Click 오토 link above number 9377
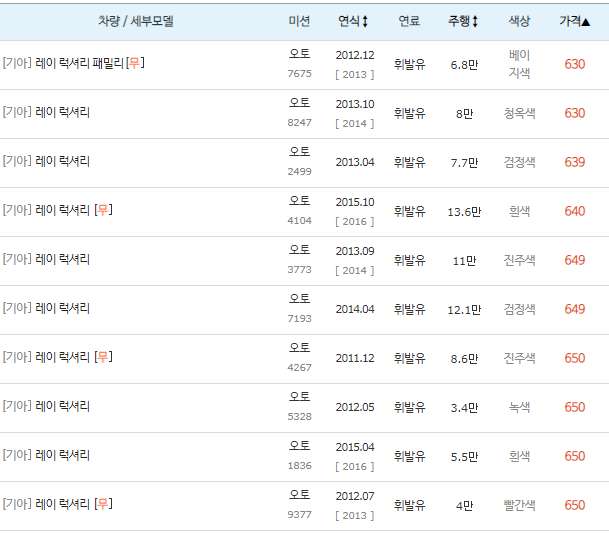The image size is (609, 534). 299,494
